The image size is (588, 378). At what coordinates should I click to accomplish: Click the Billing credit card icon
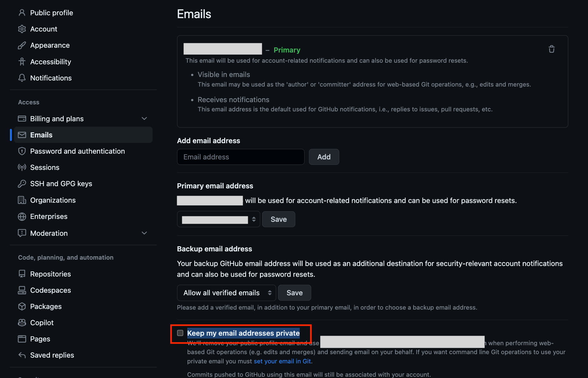[22, 119]
